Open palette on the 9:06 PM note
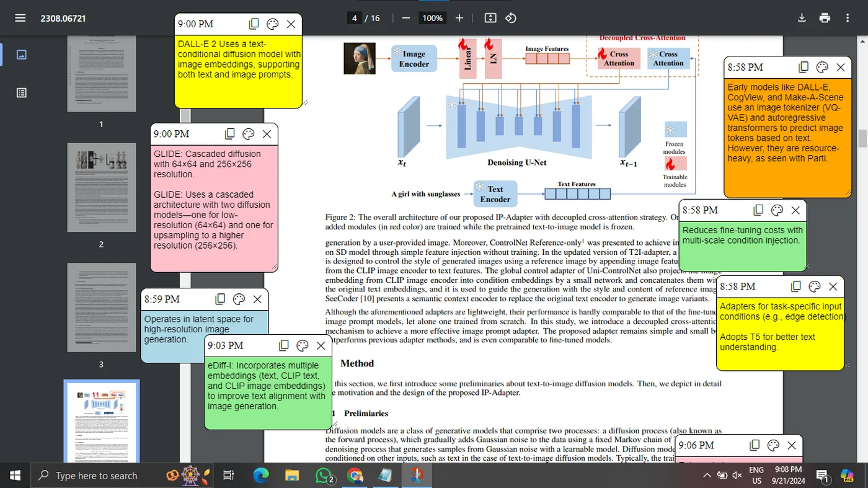 (773, 445)
